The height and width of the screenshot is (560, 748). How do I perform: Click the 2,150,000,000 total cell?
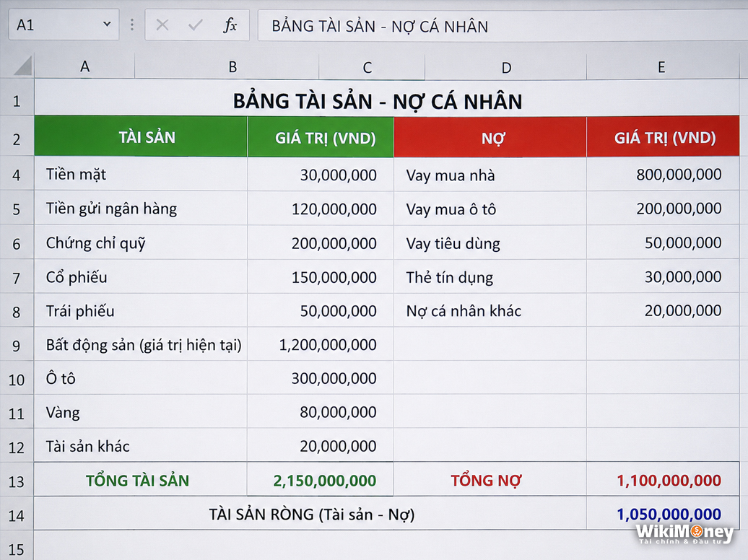click(x=321, y=480)
